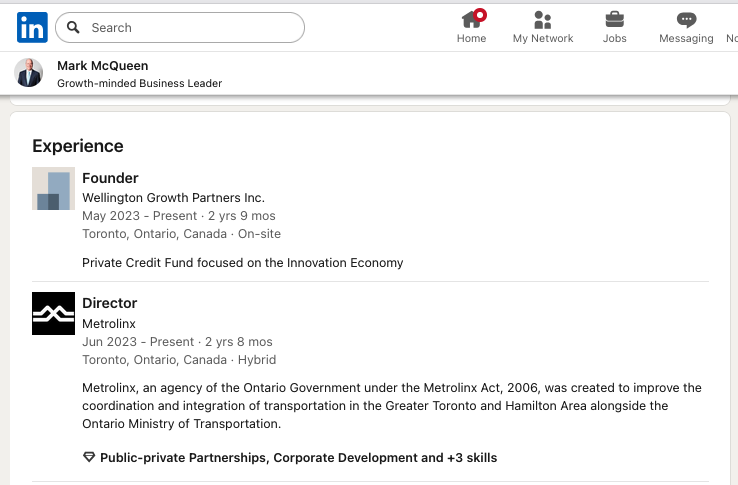Open the Jobs briefcase icon
This screenshot has width=738, height=485.
coord(614,19)
